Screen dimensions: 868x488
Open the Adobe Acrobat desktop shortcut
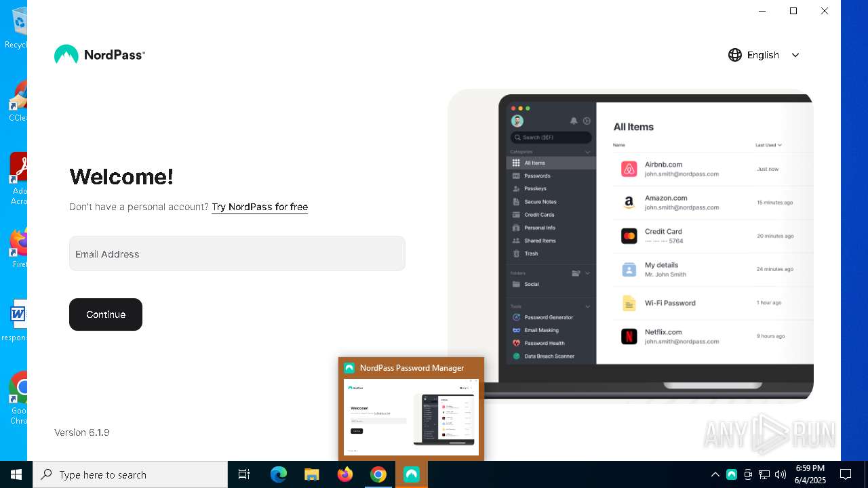(19, 178)
